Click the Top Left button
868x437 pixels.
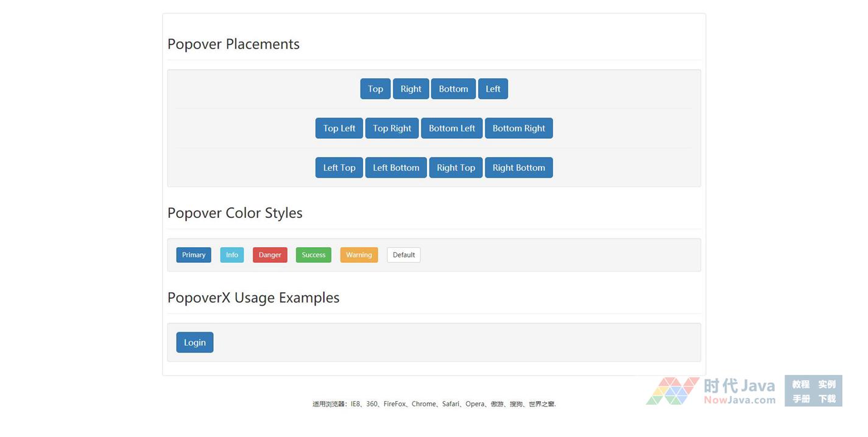point(339,128)
